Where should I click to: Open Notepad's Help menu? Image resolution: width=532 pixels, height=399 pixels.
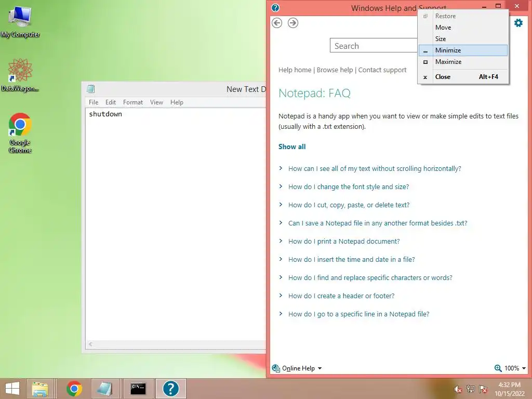[177, 102]
